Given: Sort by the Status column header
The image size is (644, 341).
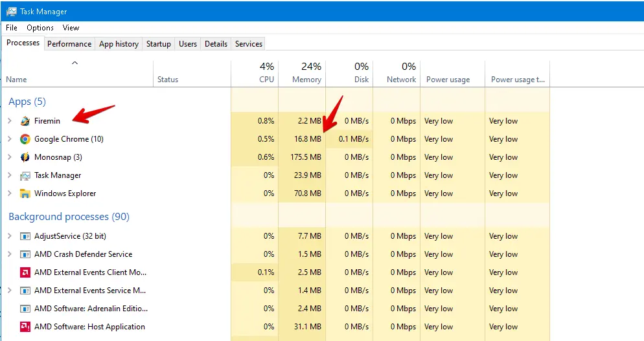Looking at the screenshot, I should 192,74.
